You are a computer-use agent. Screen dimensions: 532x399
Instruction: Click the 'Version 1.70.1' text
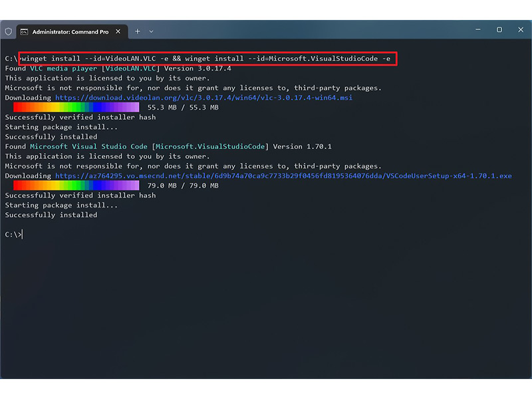click(303, 146)
